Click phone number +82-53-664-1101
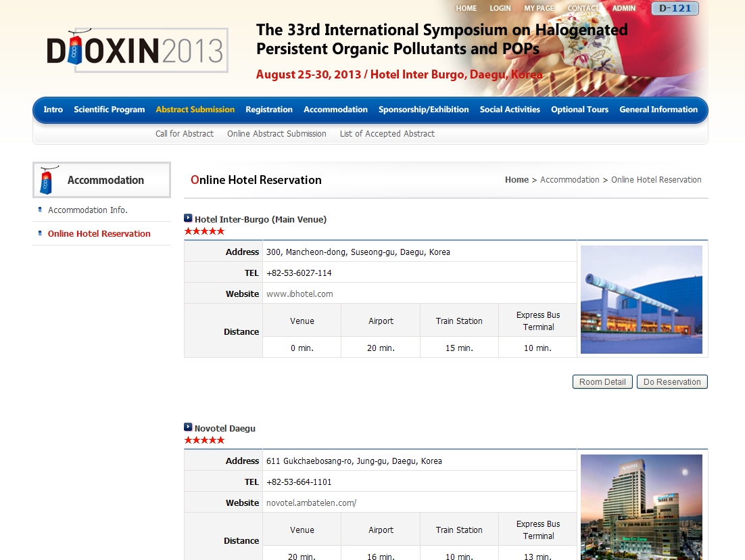Image resolution: width=745 pixels, height=560 pixels. (299, 482)
